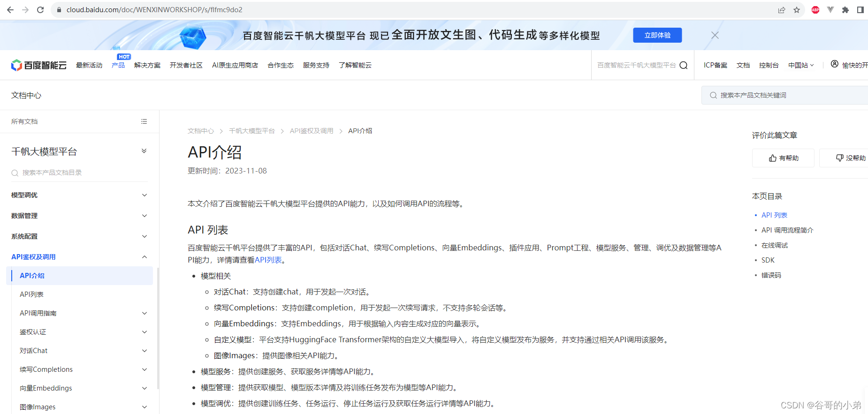Click the sidebar vertical scrollbar

(x=158, y=328)
